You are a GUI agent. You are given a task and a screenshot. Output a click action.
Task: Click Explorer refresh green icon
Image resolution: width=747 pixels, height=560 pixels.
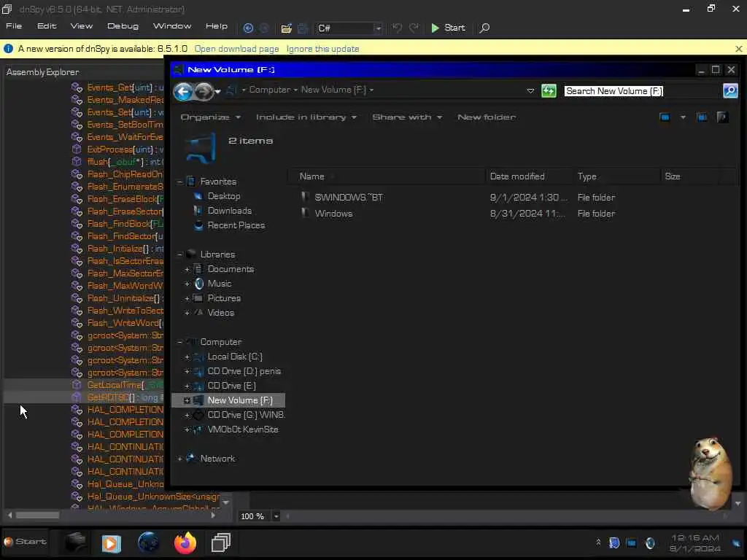549,90
